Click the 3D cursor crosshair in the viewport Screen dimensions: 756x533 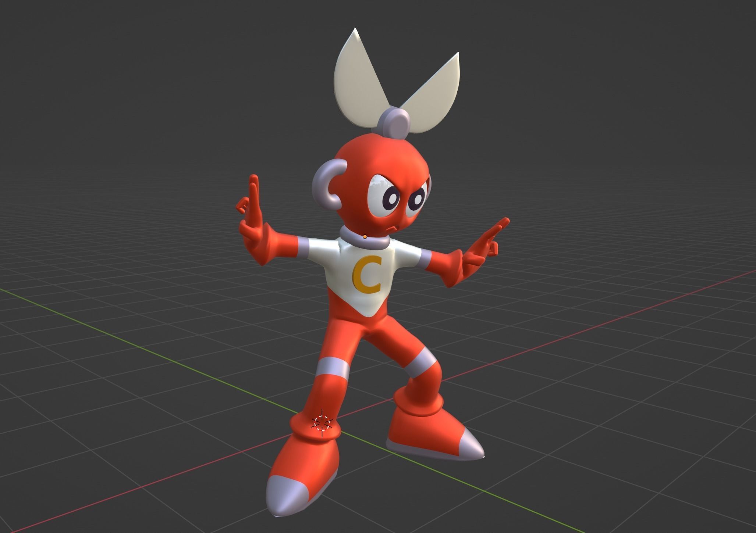click(322, 423)
